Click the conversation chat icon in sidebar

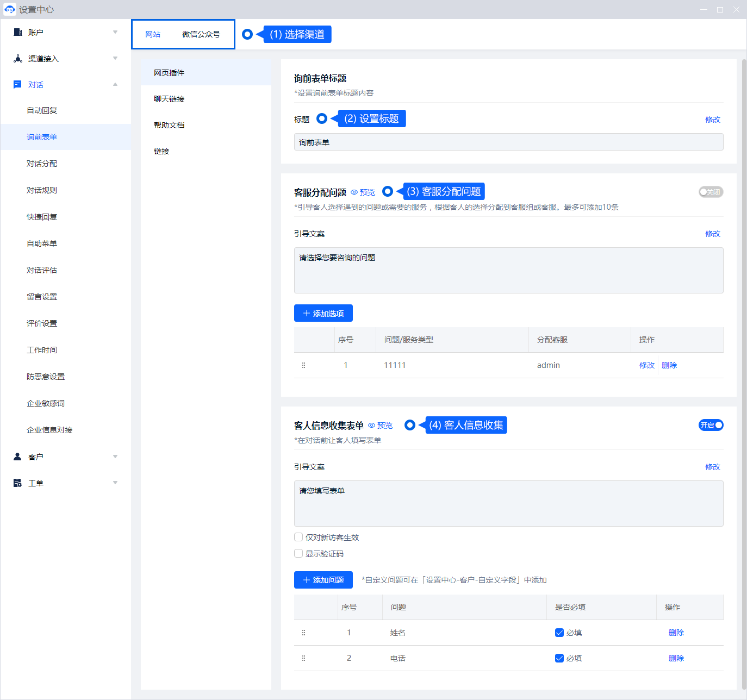click(x=17, y=85)
